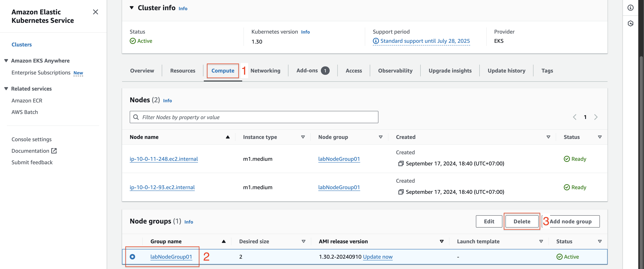Sort nodes table by Status column
This screenshot has height=269, width=644.
[600, 137]
